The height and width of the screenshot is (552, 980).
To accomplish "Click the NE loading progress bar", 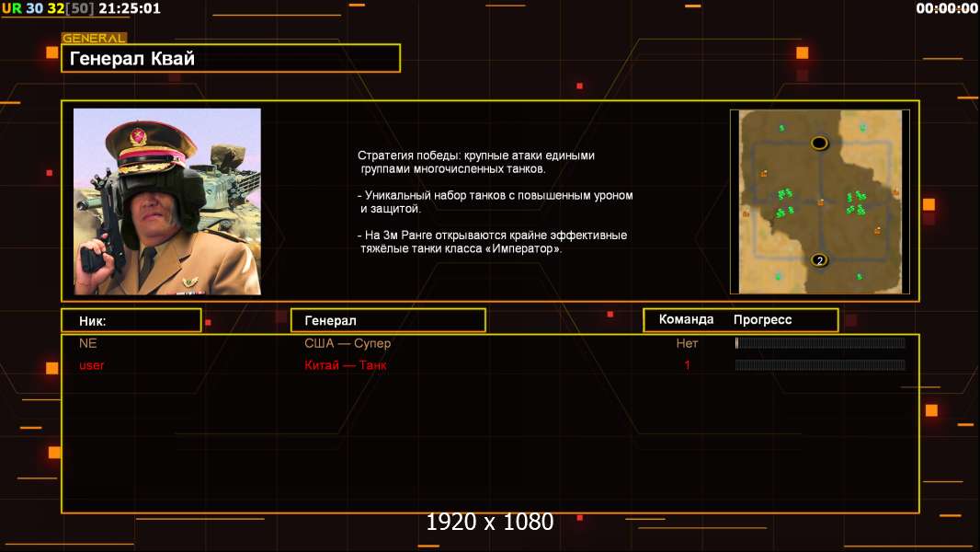I will click(x=820, y=342).
